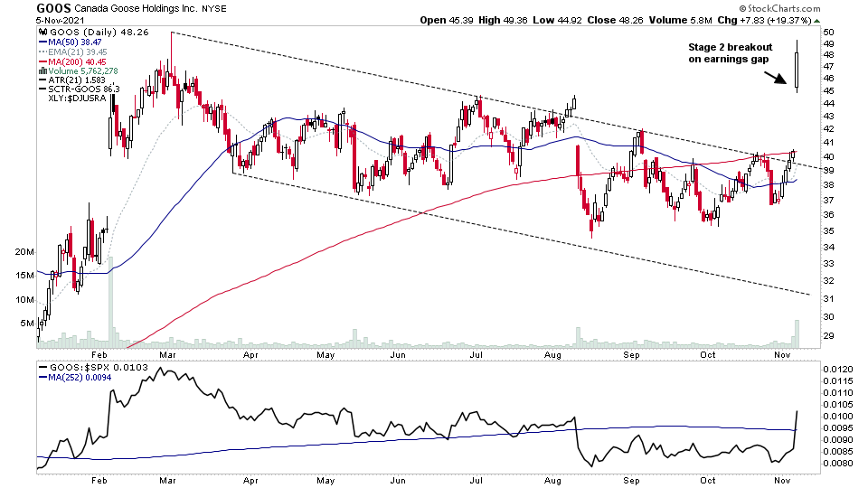This screenshot has height=488, width=868.
Task: Click the GOOS ticker symbol in the title
Action: [53, 8]
